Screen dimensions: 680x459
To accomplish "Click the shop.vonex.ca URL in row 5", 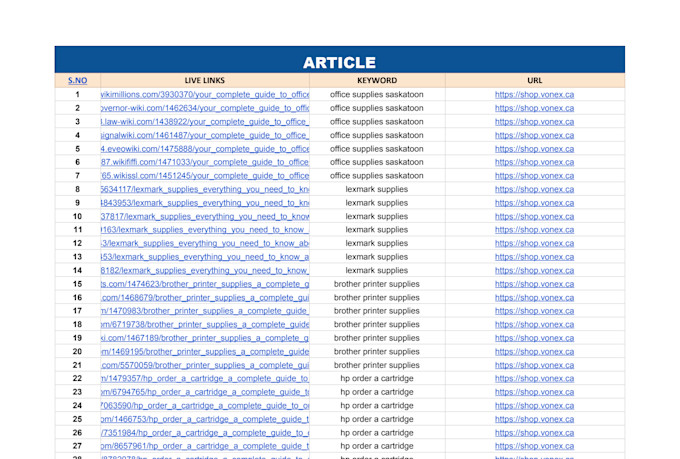I will point(534,149).
